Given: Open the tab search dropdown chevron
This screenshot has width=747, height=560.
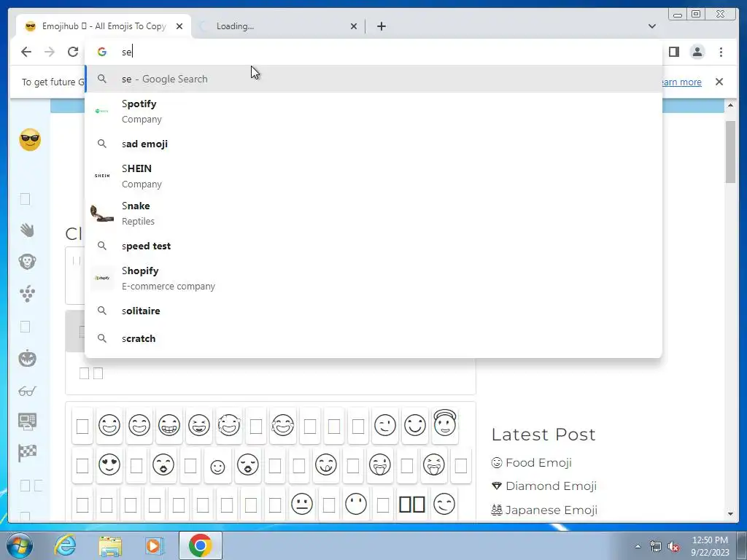Looking at the screenshot, I should coord(652,26).
